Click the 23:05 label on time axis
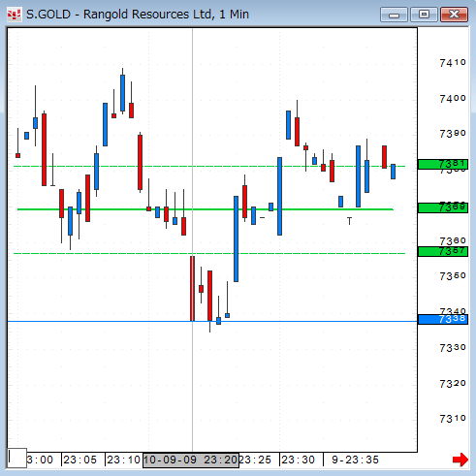Screen dimensions: 476x476 tap(79, 460)
